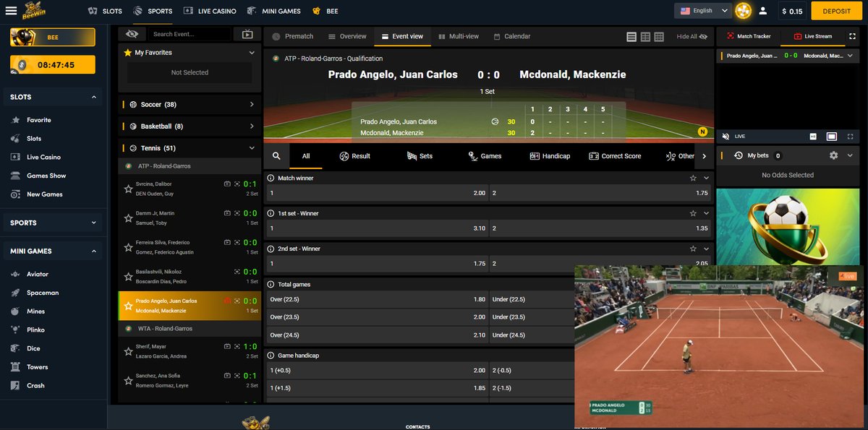Switch to two-column market layout
The width and height of the screenshot is (868, 430).
click(645, 37)
